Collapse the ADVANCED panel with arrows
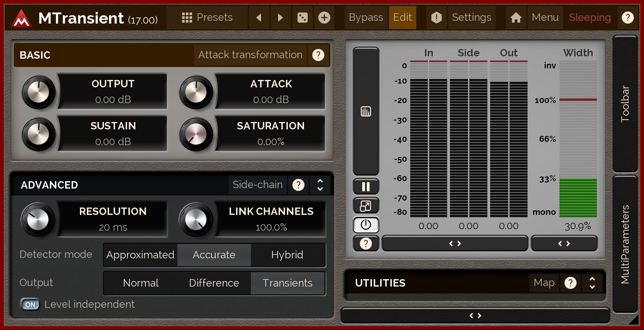The height and width of the screenshot is (330, 644). [320, 185]
